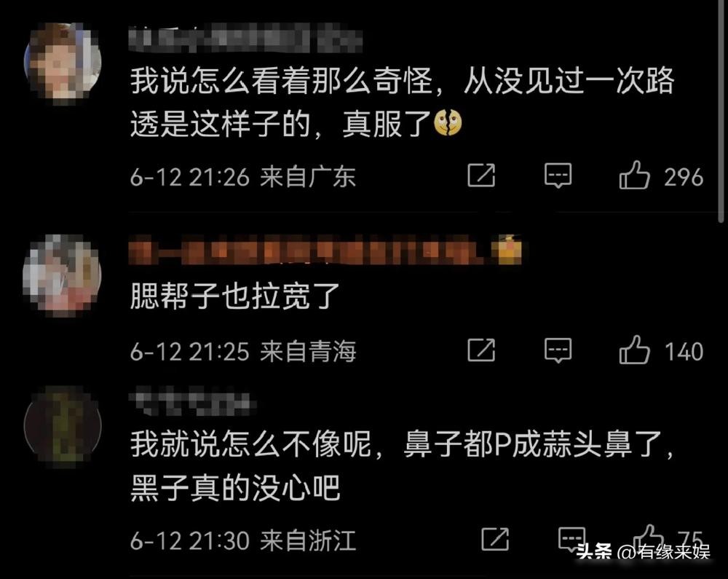Image resolution: width=728 pixels, height=579 pixels.
Task: Open the orange blurred username profile
Action: (x=325, y=250)
